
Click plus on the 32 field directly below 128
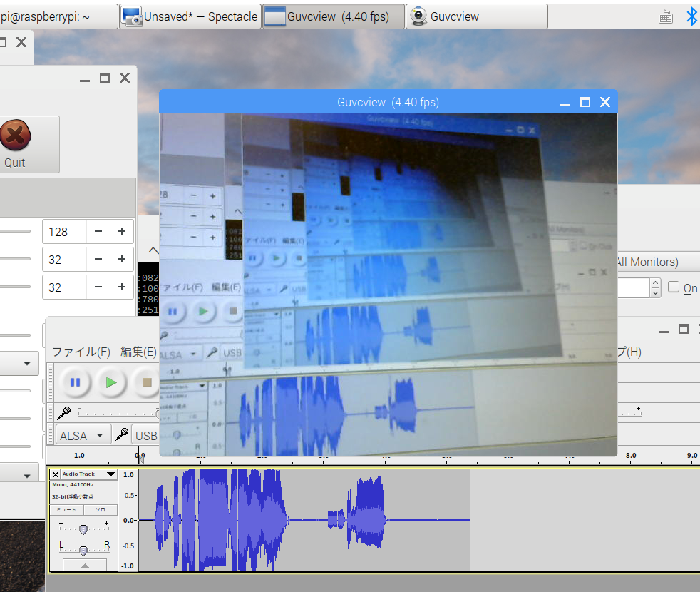tap(121, 259)
